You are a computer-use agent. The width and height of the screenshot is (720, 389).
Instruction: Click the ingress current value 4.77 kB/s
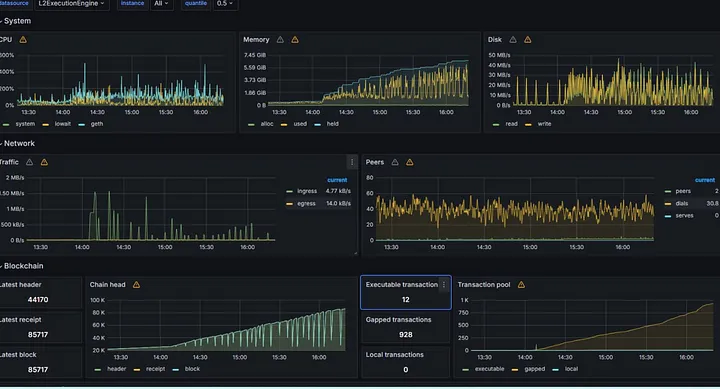(x=338, y=191)
